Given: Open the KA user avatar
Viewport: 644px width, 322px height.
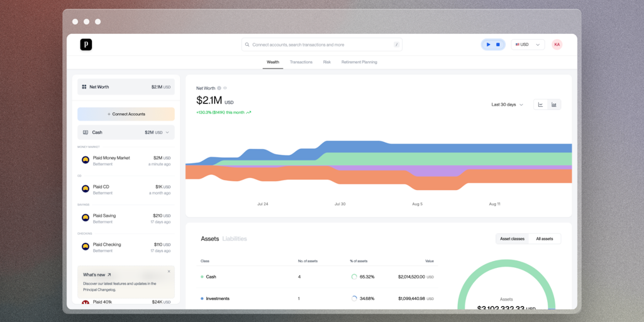Looking at the screenshot, I should (557, 45).
